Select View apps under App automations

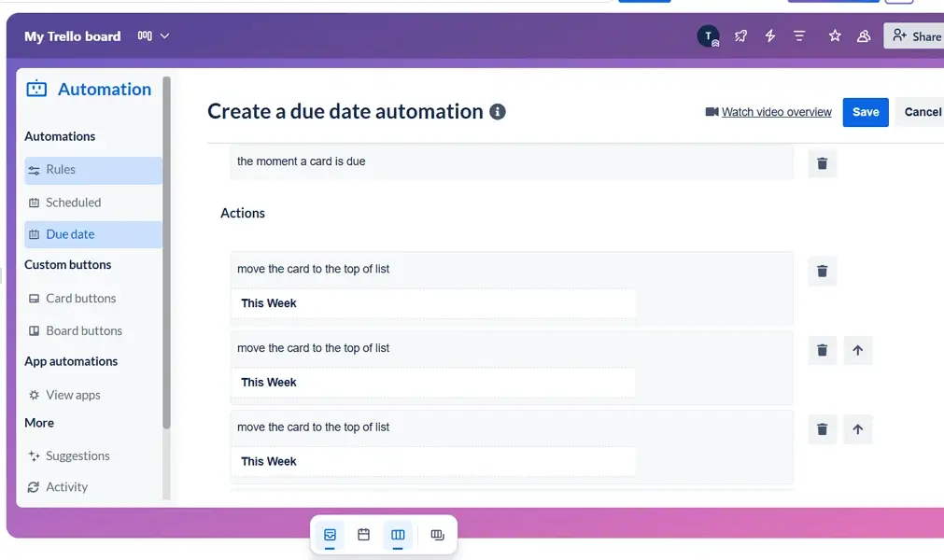tap(73, 394)
